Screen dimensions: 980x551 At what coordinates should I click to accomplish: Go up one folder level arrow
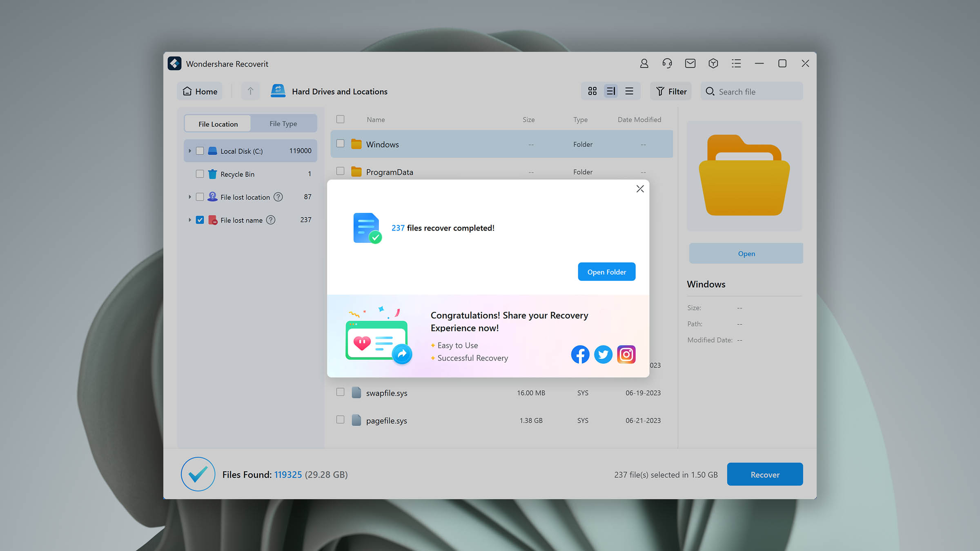point(250,91)
